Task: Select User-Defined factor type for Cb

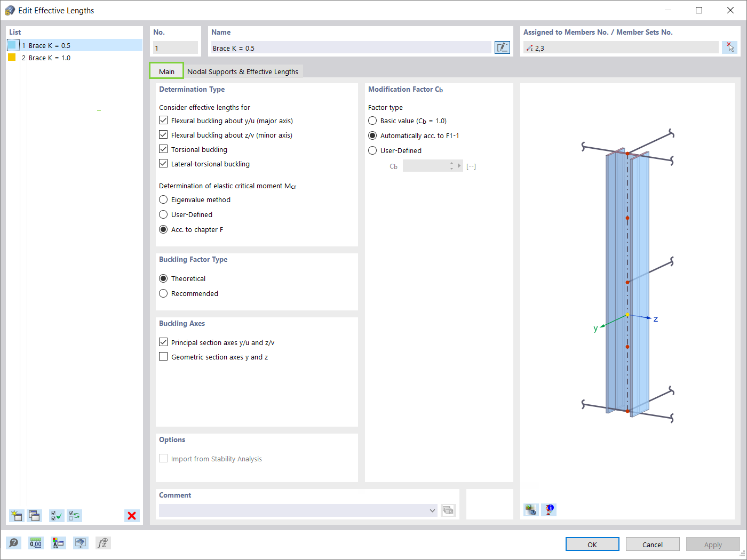Action: pyautogui.click(x=372, y=150)
